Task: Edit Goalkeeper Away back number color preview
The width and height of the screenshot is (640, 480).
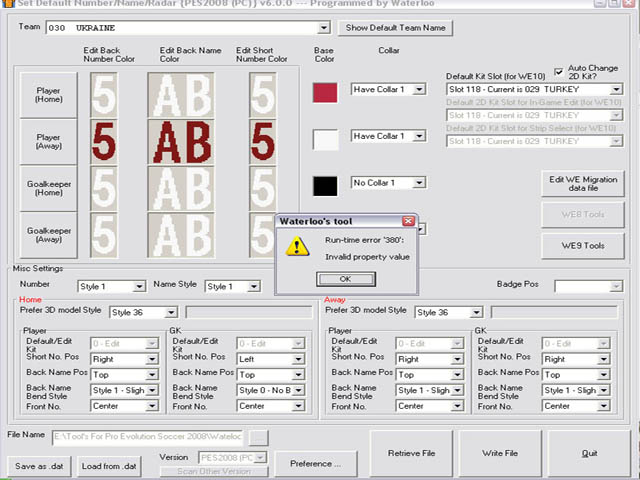Action: pyautogui.click(x=104, y=235)
